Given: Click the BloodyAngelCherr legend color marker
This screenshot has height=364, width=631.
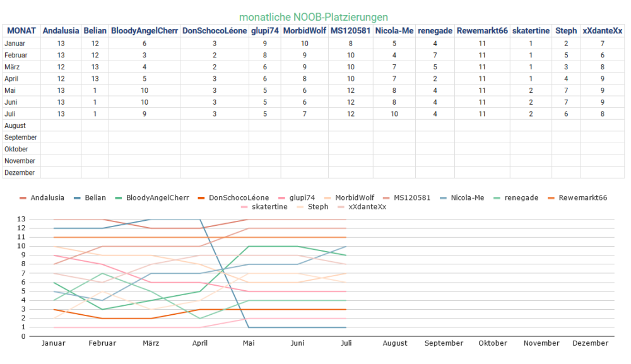Looking at the screenshot, I should tap(117, 197).
